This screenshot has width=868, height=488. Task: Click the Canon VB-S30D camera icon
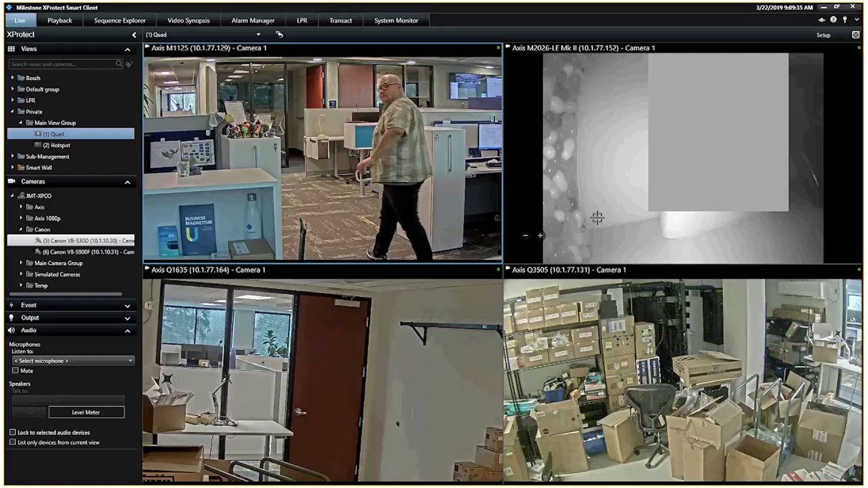[38, 241]
